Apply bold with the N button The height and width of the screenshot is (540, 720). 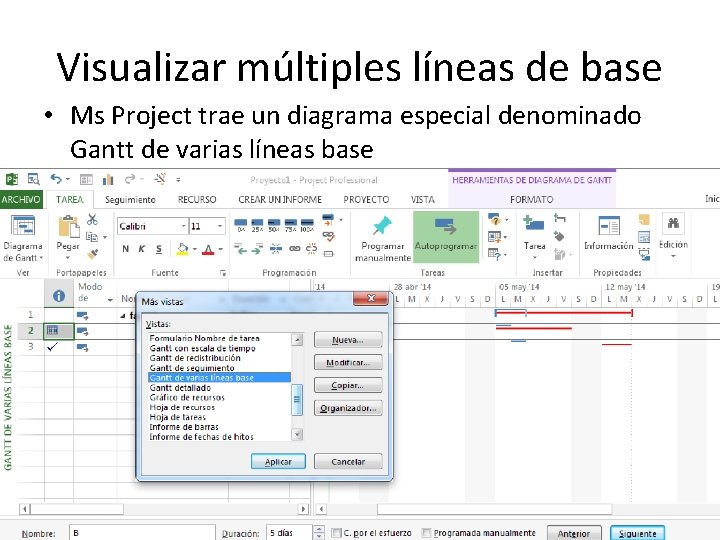click(x=125, y=249)
